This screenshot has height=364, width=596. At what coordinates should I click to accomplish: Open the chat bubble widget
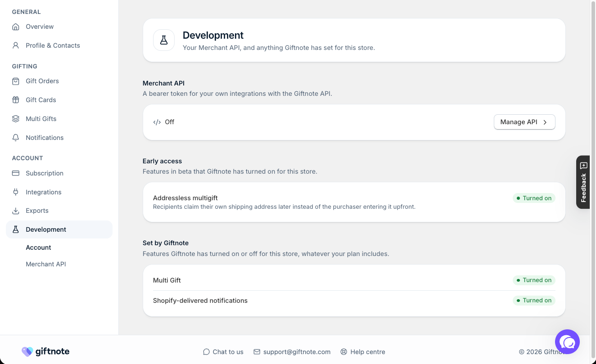coord(567,342)
